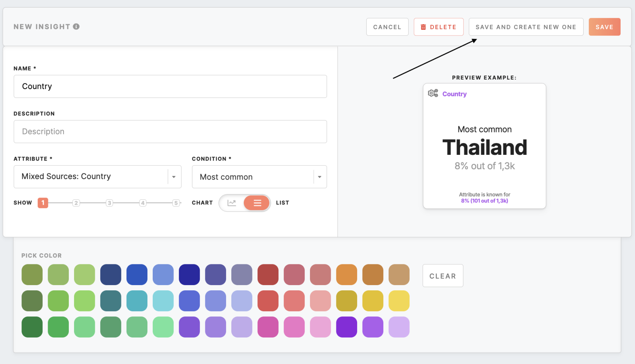Click Mixed Sources: Country attribute field

[x=98, y=177]
